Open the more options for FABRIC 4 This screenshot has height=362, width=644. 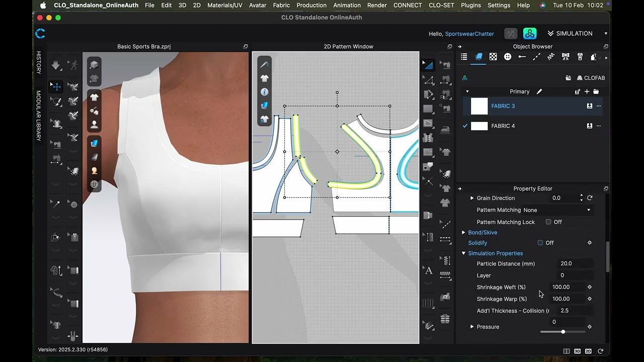point(599,126)
